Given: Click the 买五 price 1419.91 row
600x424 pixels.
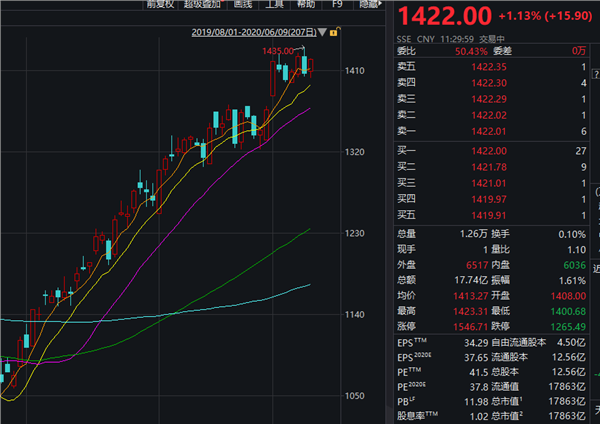Looking at the screenshot, I should 491,215.
